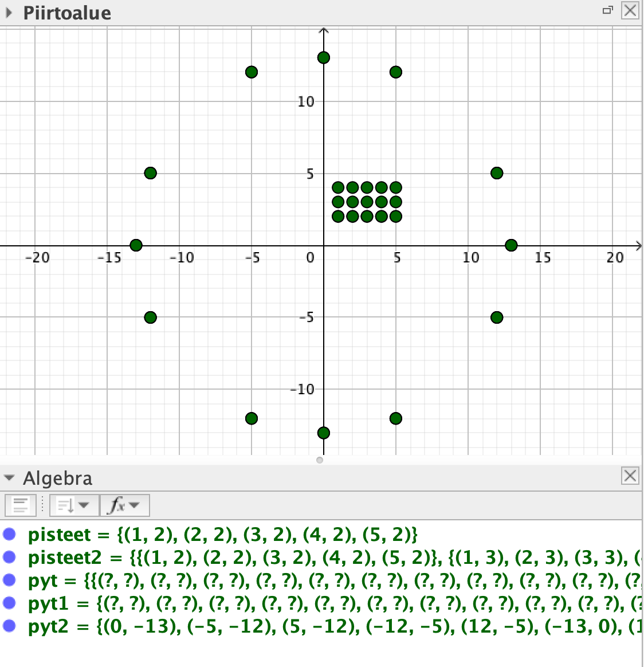Viewport: 644px width, 667px height.
Task: Click divider handle between graphics and Algebra
Action: coord(320,460)
